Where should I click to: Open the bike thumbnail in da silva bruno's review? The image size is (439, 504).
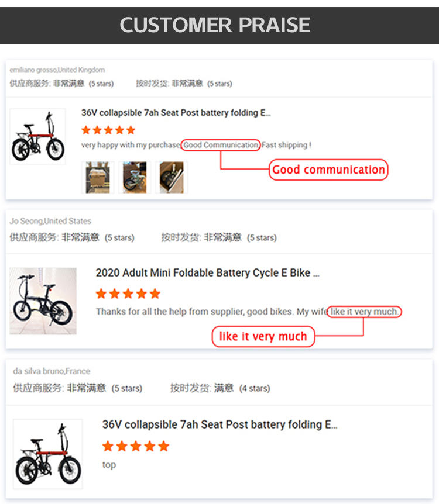pos(48,454)
